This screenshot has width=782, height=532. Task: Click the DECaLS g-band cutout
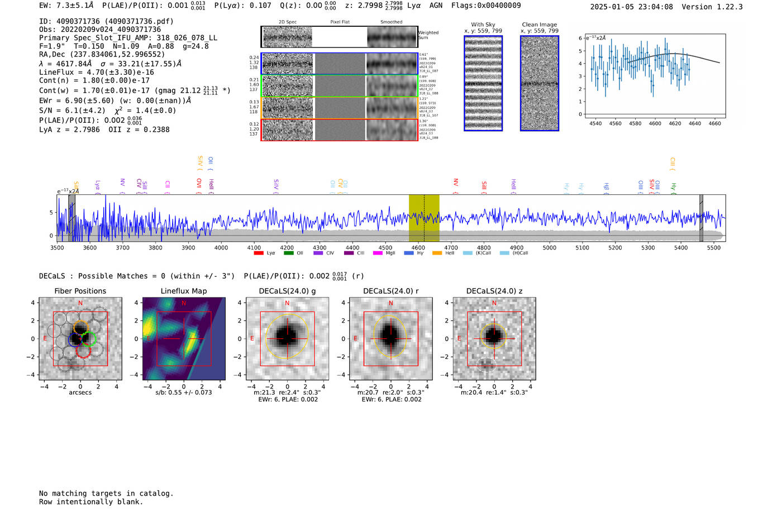tap(287, 339)
